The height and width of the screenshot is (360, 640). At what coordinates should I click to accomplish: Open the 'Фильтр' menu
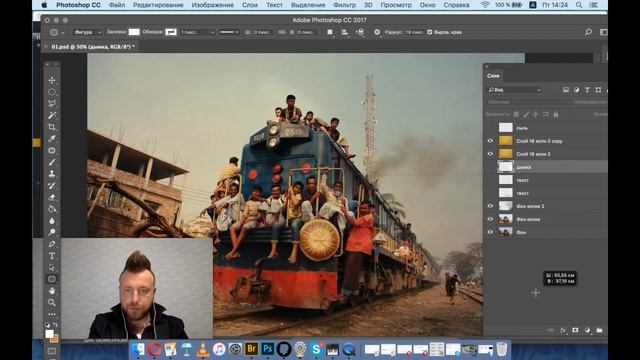(344, 5)
